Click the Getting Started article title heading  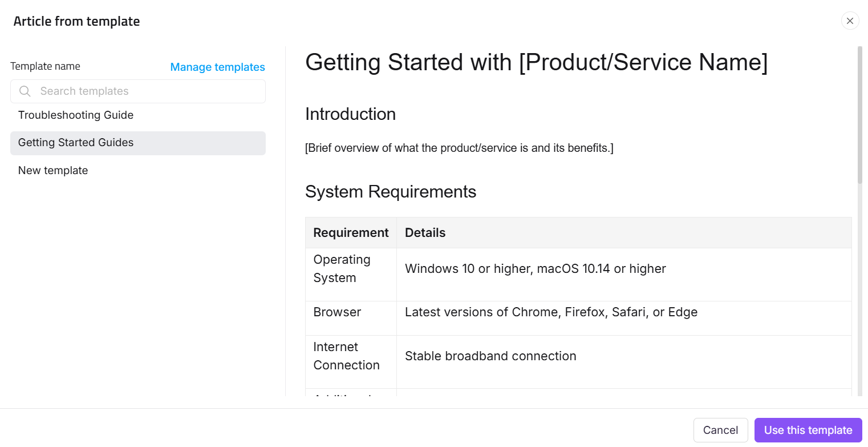coord(537,62)
